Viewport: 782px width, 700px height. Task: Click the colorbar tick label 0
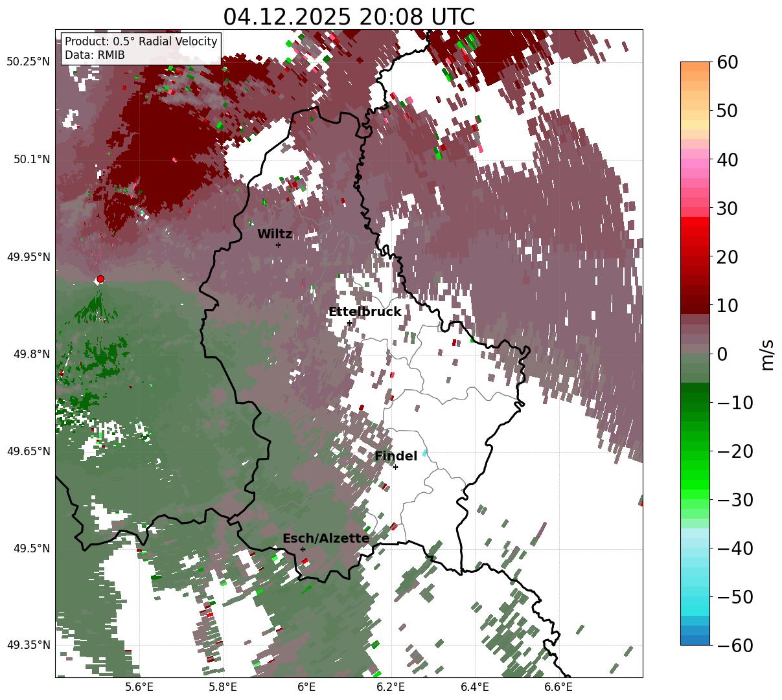click(722, 354)
